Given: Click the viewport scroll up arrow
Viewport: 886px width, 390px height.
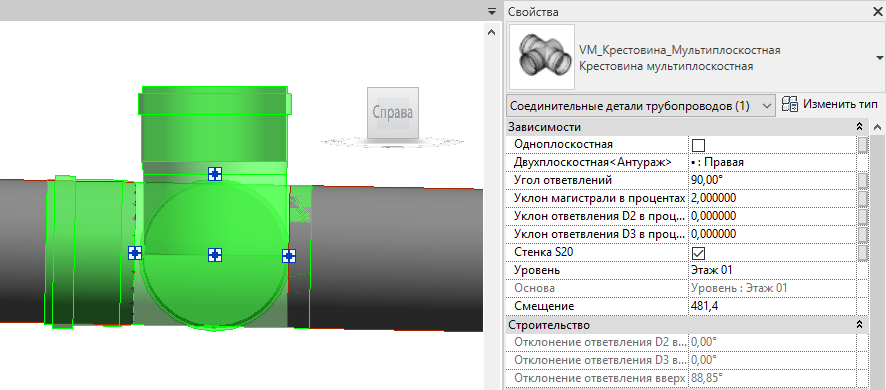Looking at the screenshot, I should (x=491, y=33).
